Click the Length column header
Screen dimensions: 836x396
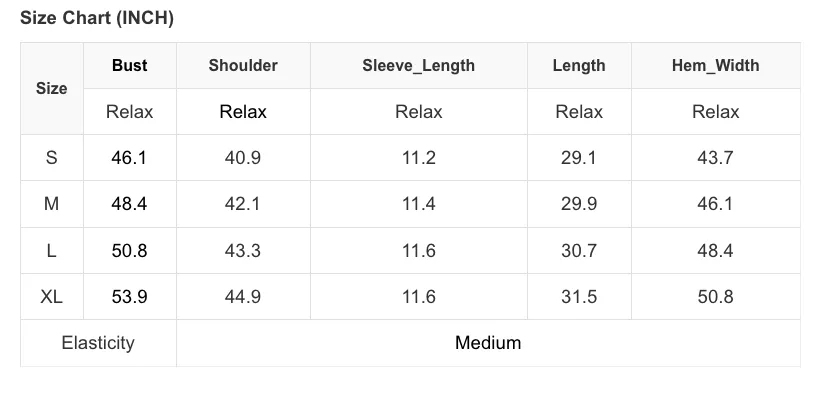click(579, 66)
